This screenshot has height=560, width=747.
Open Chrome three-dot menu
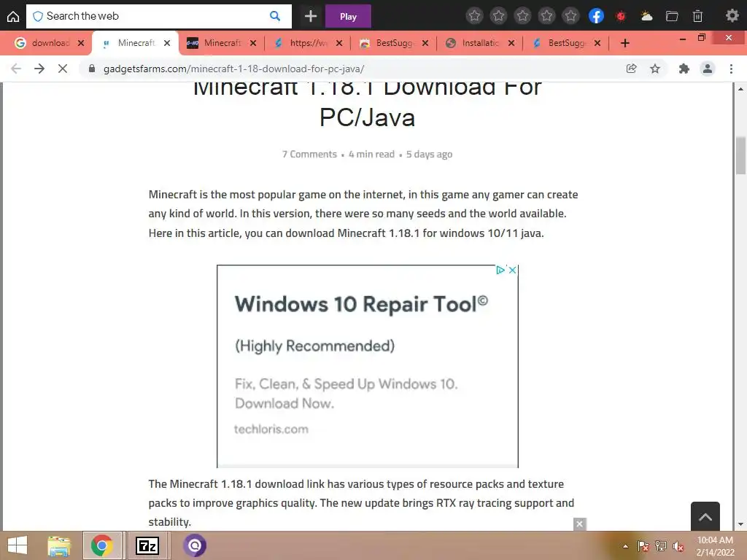click(x=731, y=69)
